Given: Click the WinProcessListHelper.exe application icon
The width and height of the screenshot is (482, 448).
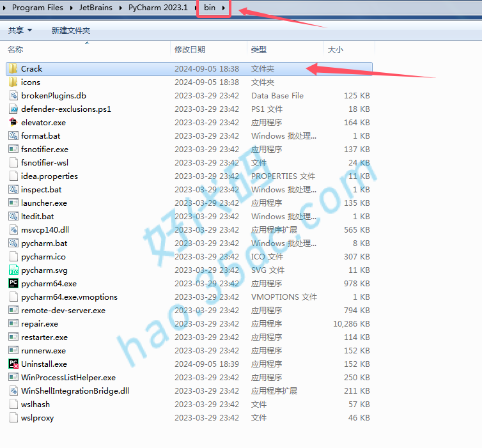Looking at the screenshot, I should pos(13,377).
